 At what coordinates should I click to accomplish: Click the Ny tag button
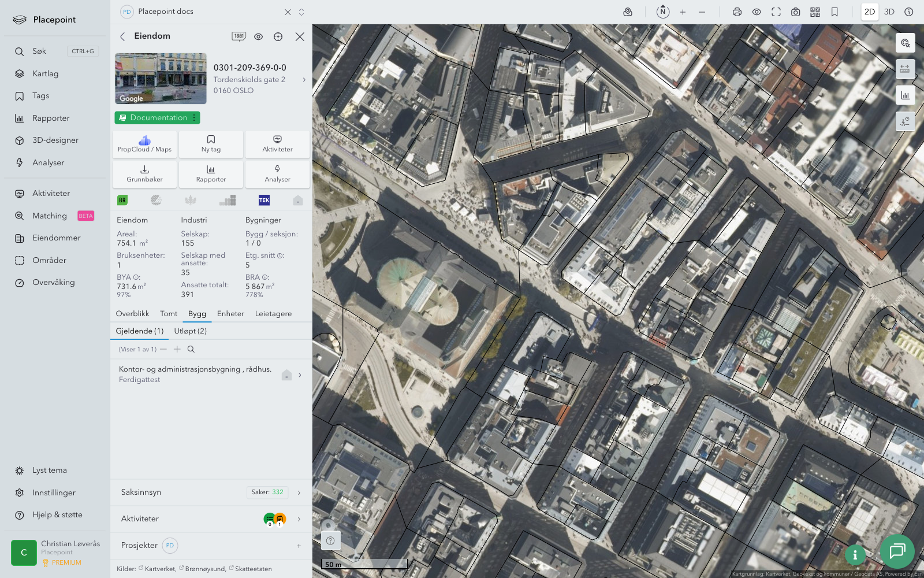(211, 143)
